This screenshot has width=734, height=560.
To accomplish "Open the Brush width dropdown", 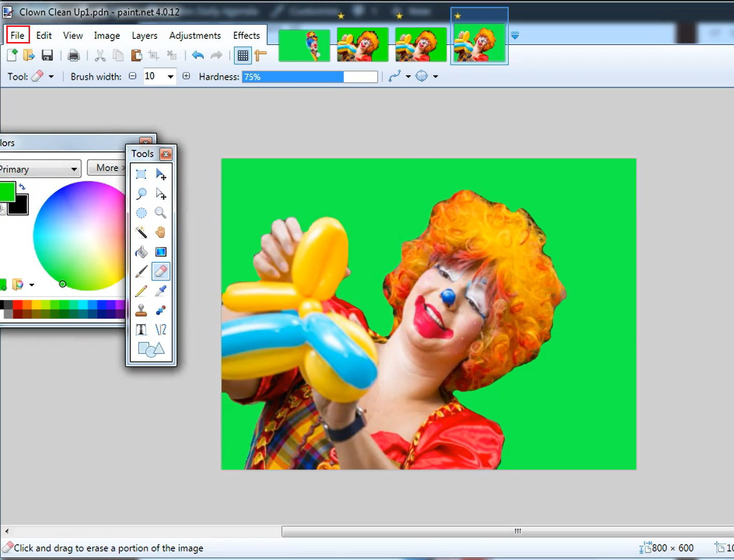I will [x=169, y=76].
